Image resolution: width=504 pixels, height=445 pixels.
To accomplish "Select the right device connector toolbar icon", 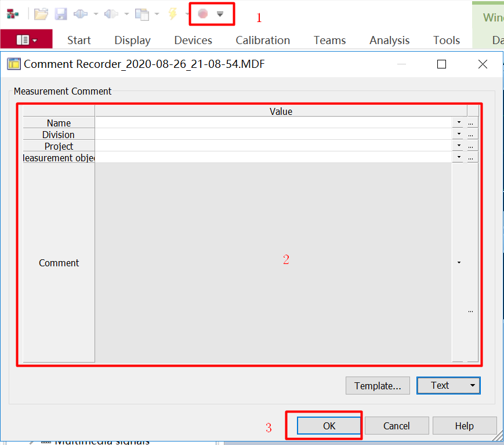I will pyautogui.click(x=110, y=14).
